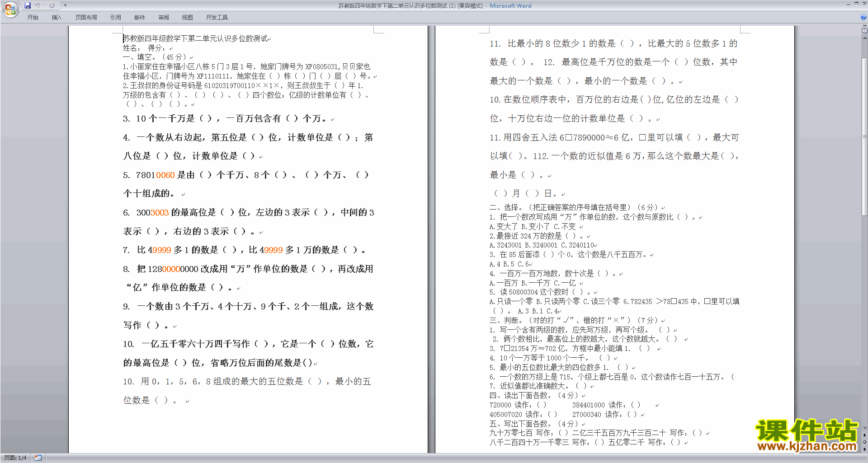Click the option line A.3243001 B.3240001 C.3240110

(x=542, y=245)
